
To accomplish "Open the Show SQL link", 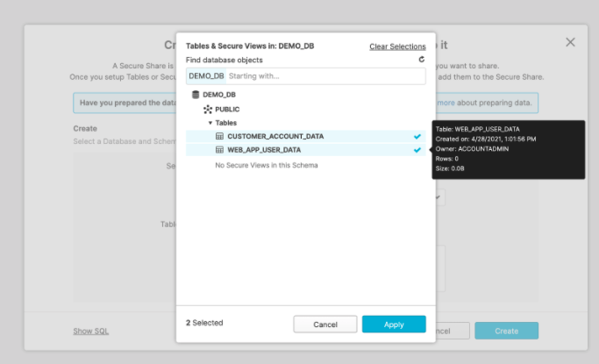I will point(91,331).
